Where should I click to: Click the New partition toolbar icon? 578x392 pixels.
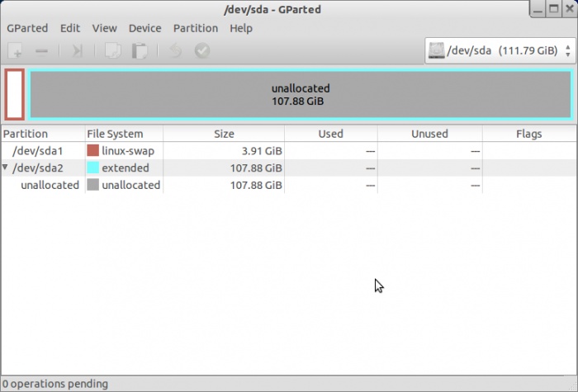click(x=16, y=50)
